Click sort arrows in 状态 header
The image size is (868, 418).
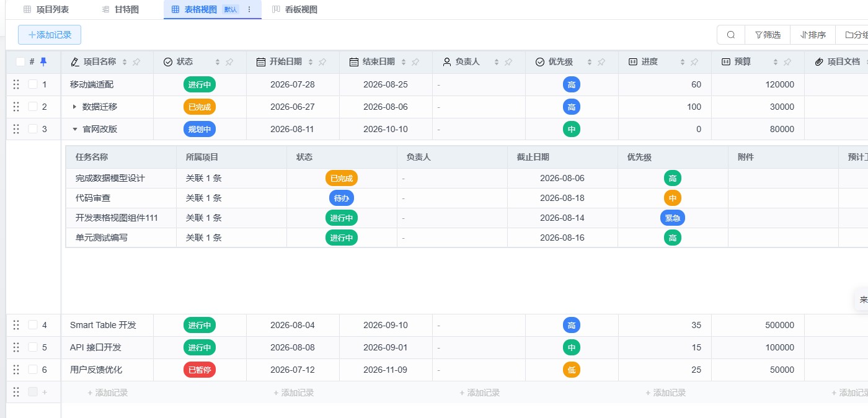click(218, 62)
